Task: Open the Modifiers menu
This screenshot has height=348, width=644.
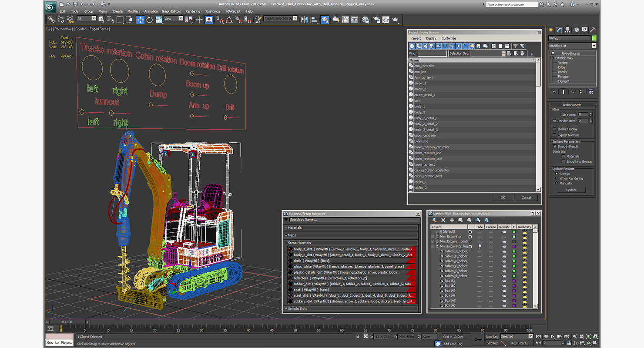Action: point(134,11)
